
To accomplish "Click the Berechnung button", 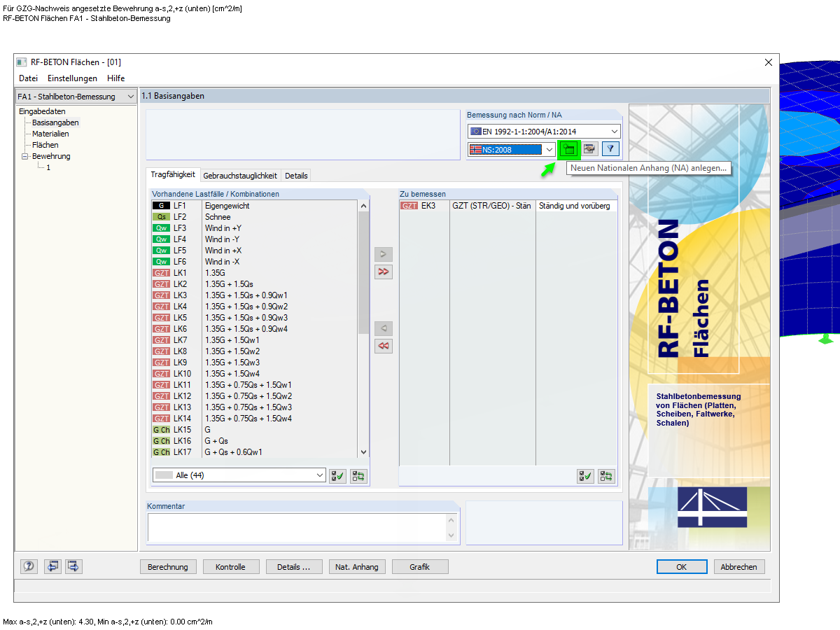I will coord(168,567).
